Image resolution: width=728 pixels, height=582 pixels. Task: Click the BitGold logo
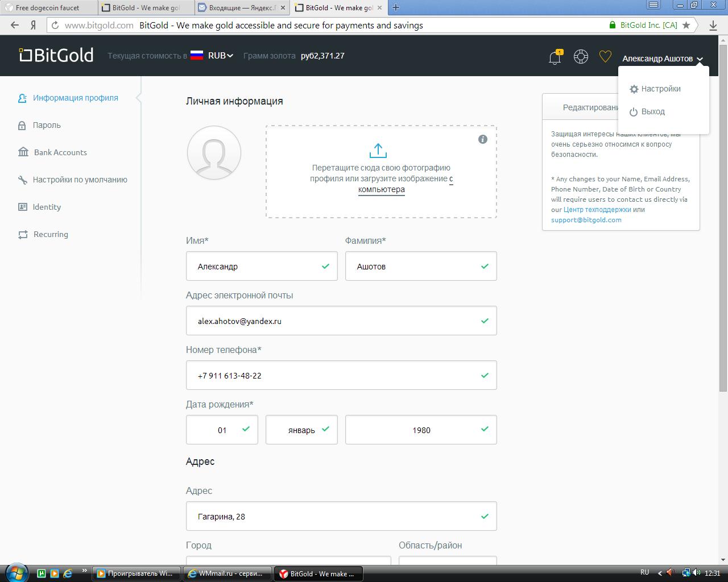pyautogui.click(x=56, y=55)
